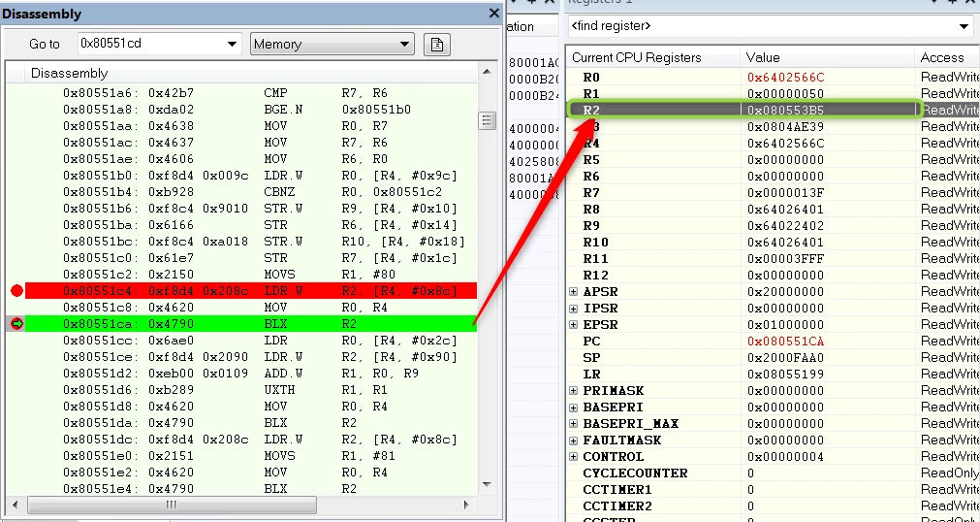The height and width of the screenshot is (522, 980).
Task: Expand the FAULTMASK register
Action: pyautogui.click(x=573, y=440)
